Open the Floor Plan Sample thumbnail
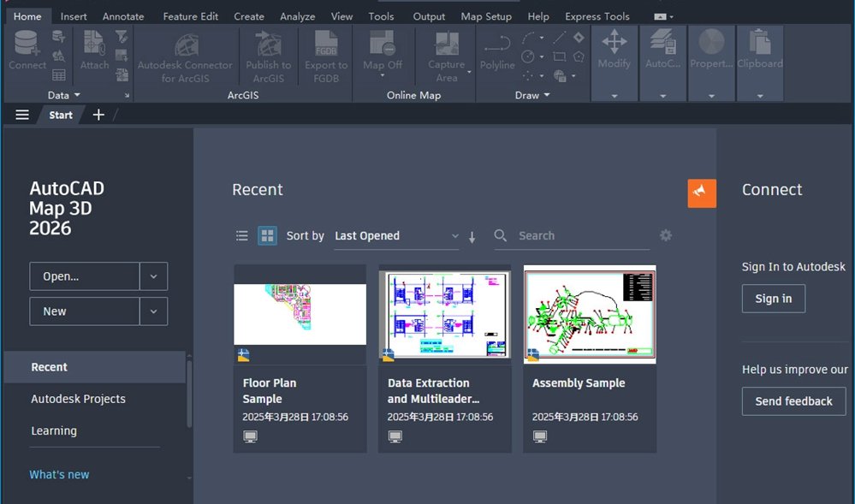 pos(300,314)
